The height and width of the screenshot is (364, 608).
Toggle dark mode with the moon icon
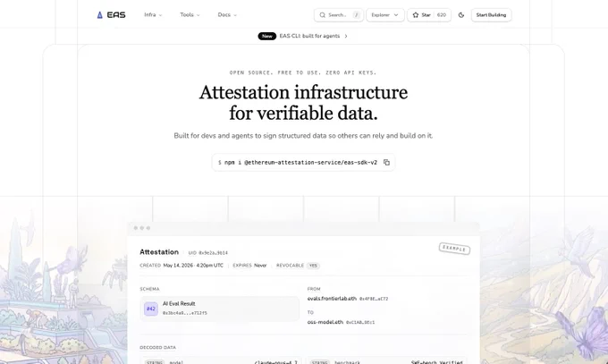click(461, 15)
